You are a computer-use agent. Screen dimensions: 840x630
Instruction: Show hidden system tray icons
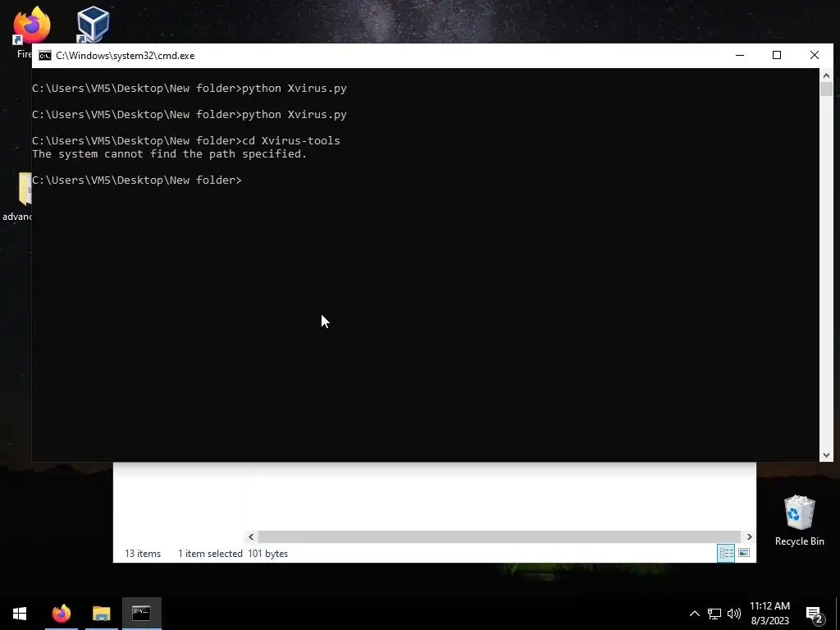click(694, 614)
